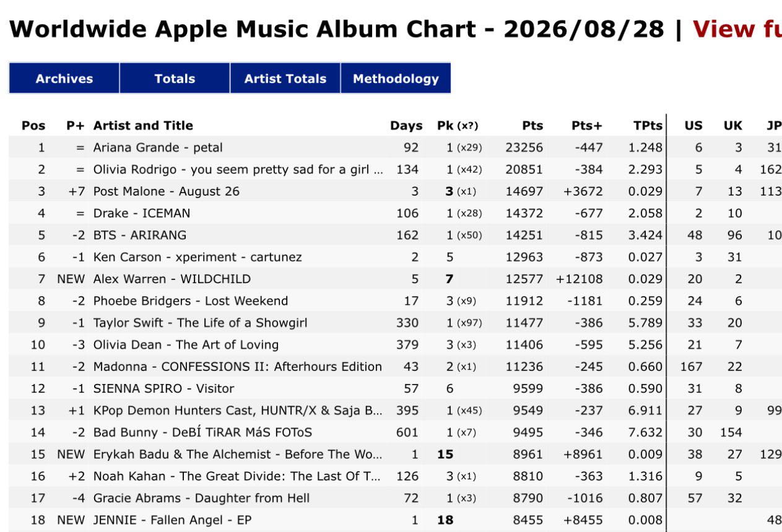The image size is (782, 532).
Task: Sort by the Pts column header
Action: click(x=532, y=126)
